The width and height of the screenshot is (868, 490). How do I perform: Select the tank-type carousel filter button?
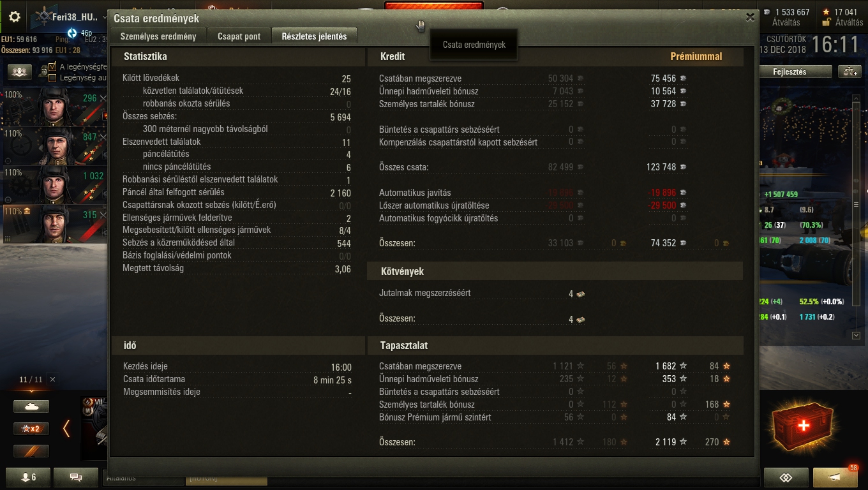coord(31,406)
